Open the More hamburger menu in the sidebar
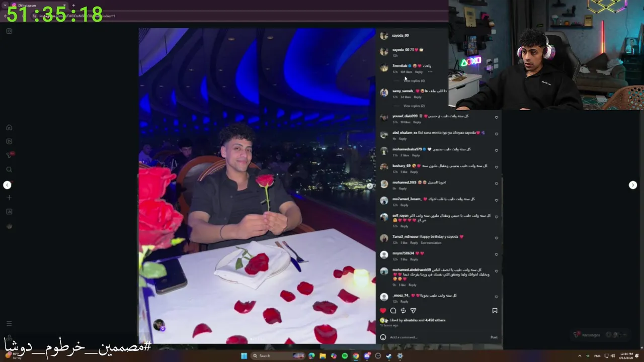 point(9,324)
